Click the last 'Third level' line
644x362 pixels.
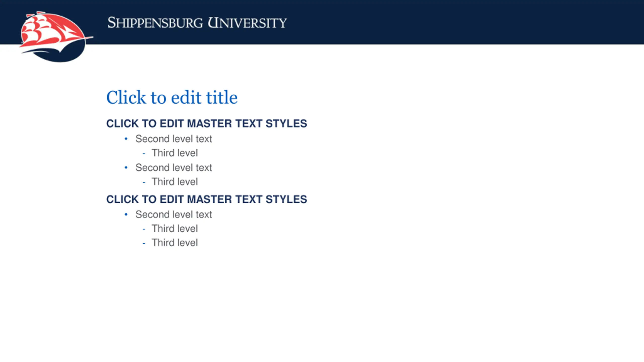[175, 243]
